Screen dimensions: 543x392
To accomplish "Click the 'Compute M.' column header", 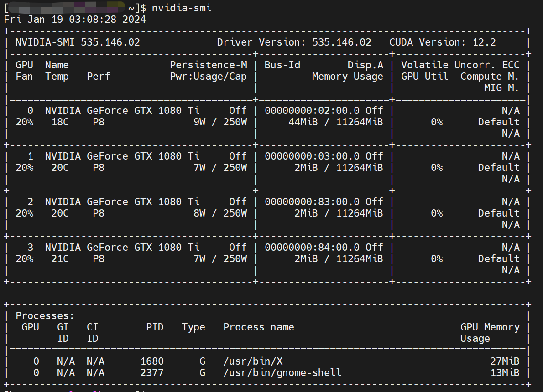I will pyautogui.click(x=490, y=77).
